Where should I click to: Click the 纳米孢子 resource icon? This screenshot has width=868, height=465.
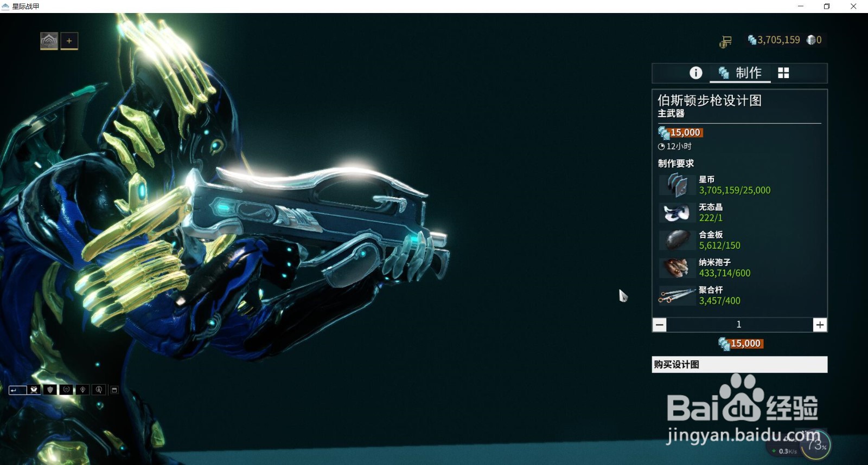(x=677, y=268)
